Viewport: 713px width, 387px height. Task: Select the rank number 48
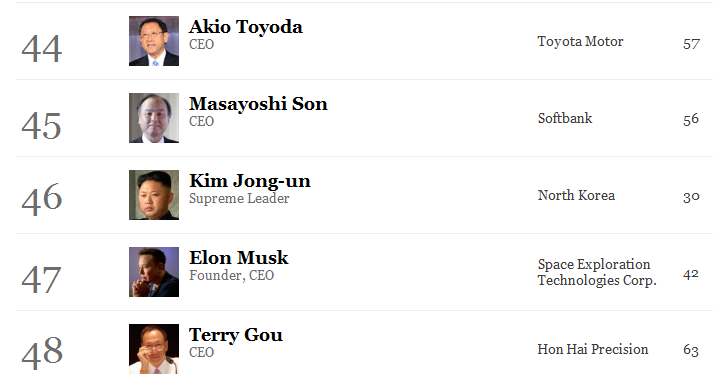[x=42, y=352]
